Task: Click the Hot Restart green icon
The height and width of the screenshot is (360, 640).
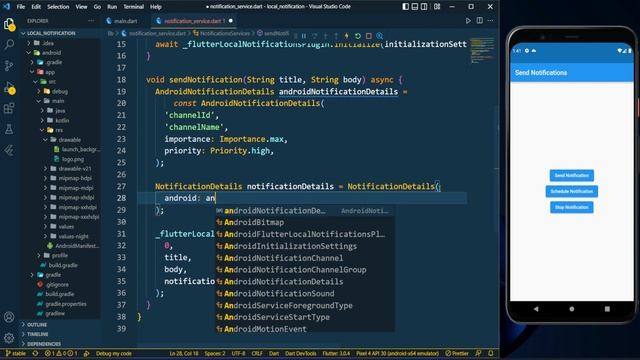Action: pos(358,36)
